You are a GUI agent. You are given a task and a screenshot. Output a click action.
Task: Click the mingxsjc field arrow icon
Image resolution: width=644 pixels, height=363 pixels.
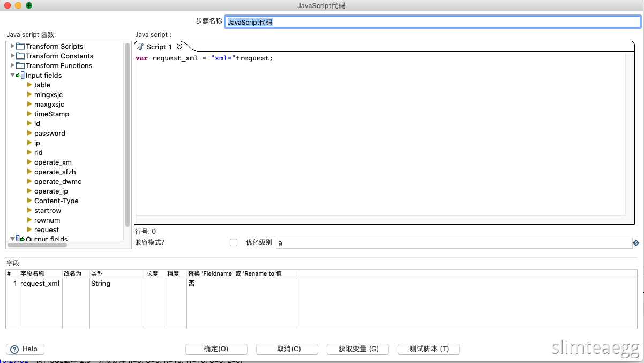(29, 94)
